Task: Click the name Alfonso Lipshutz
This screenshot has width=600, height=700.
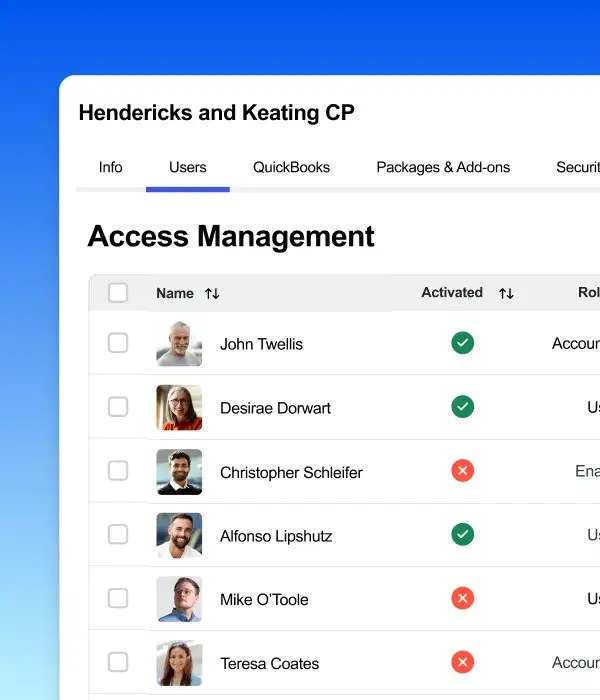Action: [276, 536]
